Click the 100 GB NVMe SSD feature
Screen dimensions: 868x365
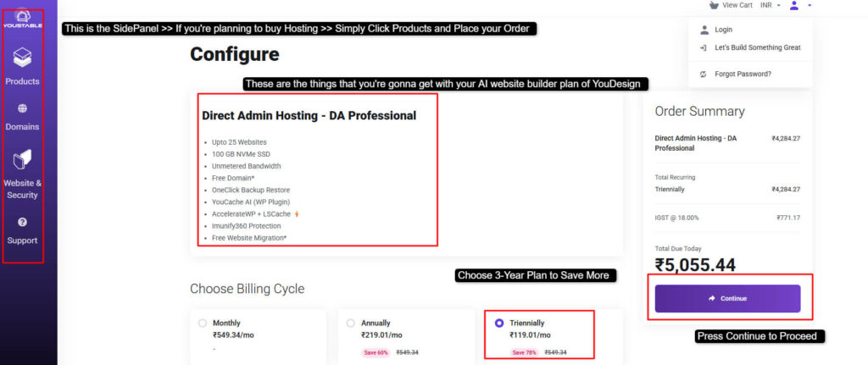click(x=241, y=154)
